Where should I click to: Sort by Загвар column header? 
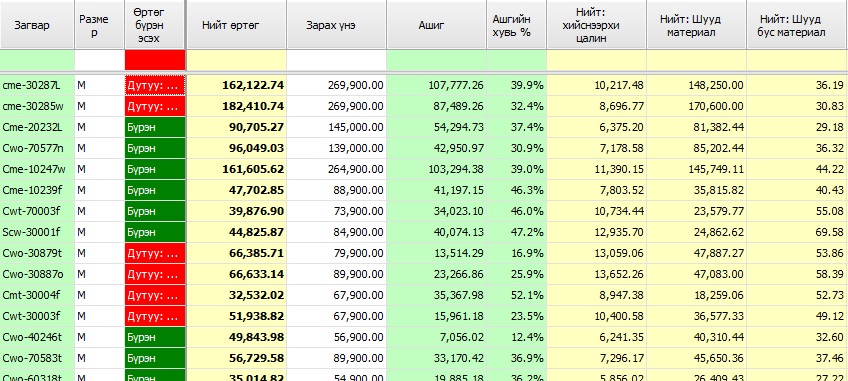(x=37, y=25)
